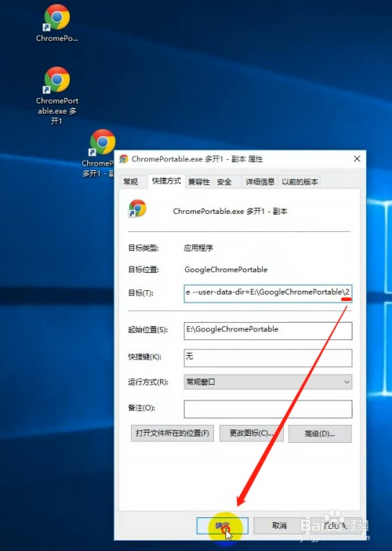Viewport: 392px width, 551px height.
Task: Switch to the 常规 tab
Action: click(130, 182)
